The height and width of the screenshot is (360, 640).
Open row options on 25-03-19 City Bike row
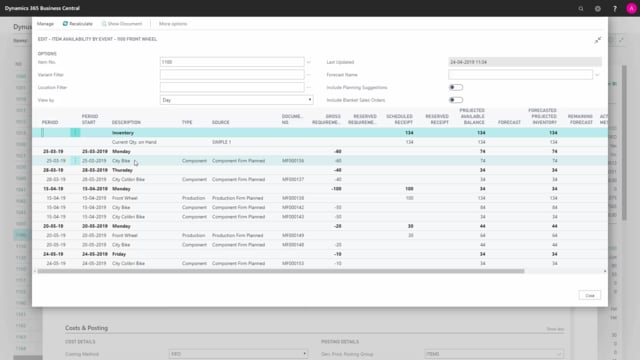click(75, 161)
